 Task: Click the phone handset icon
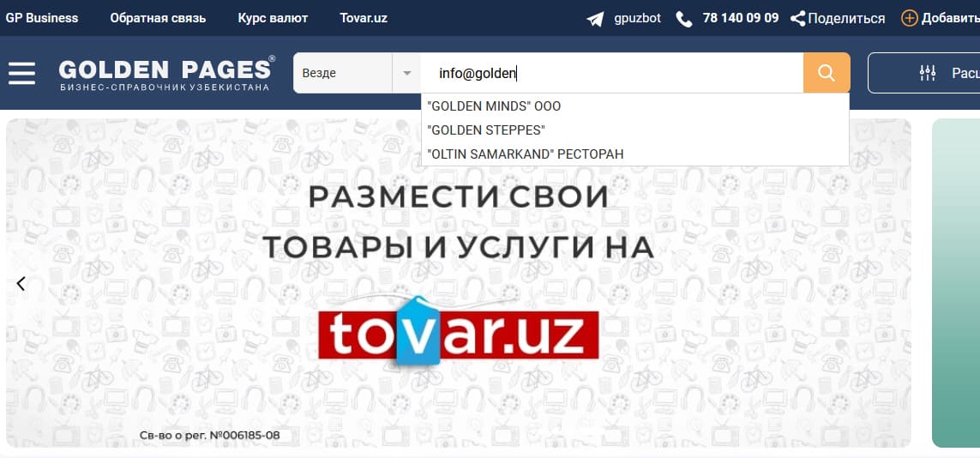pos(683,19)
